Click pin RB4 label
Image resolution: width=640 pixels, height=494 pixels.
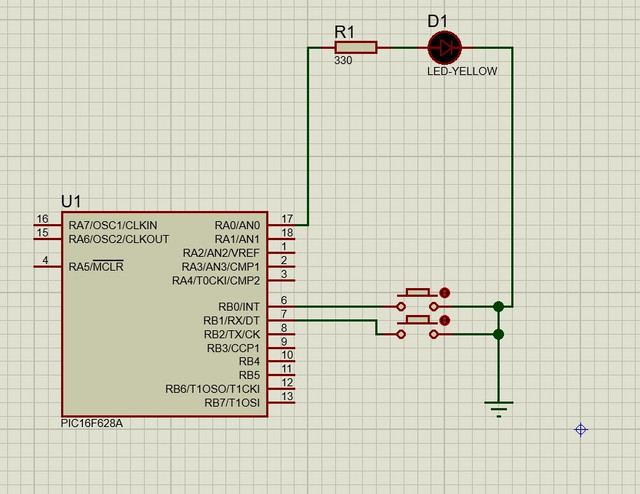point(249,362)
